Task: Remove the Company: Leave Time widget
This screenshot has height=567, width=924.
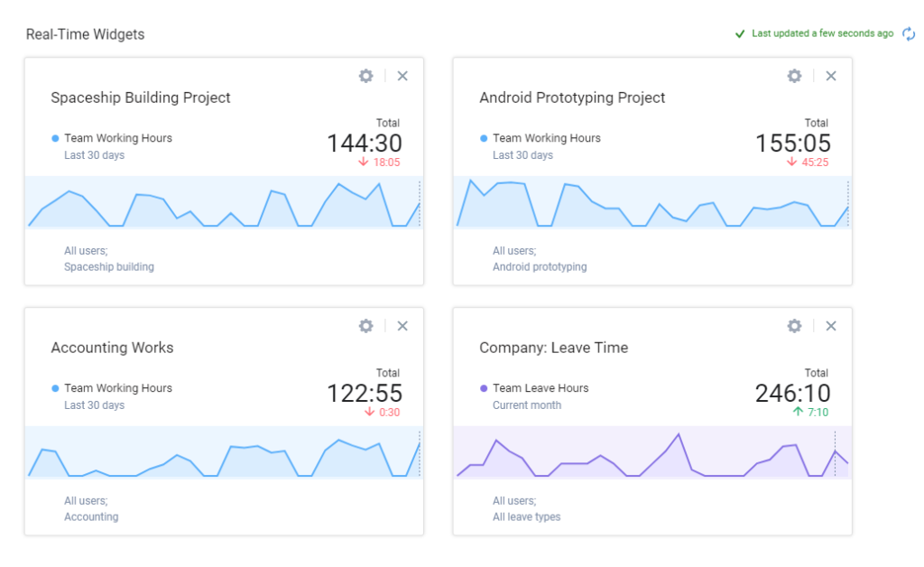Action: pos(831,326)
